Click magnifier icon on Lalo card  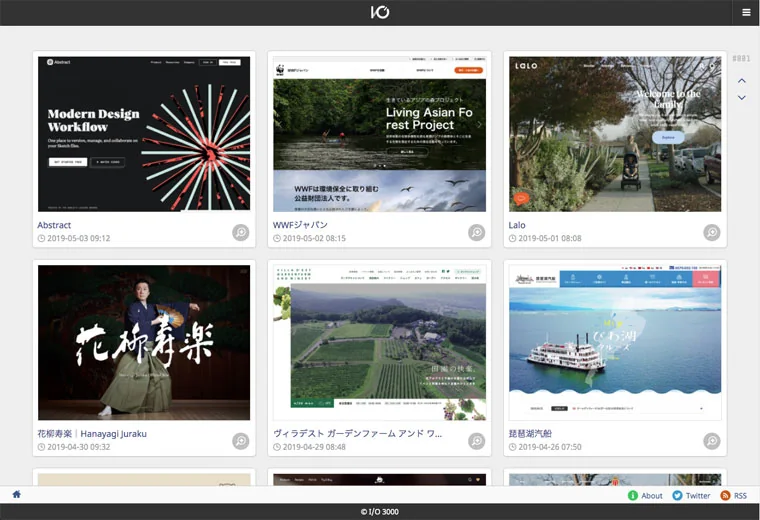(712, 233)
